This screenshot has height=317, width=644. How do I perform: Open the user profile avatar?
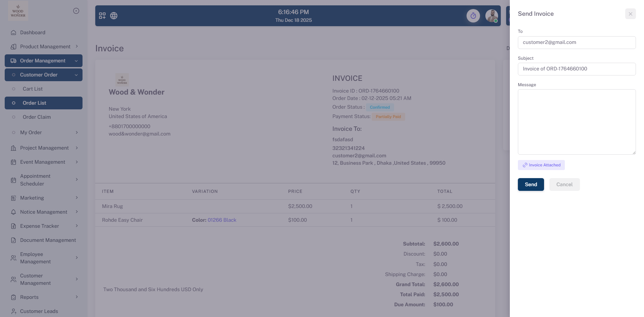click(491, 16)
